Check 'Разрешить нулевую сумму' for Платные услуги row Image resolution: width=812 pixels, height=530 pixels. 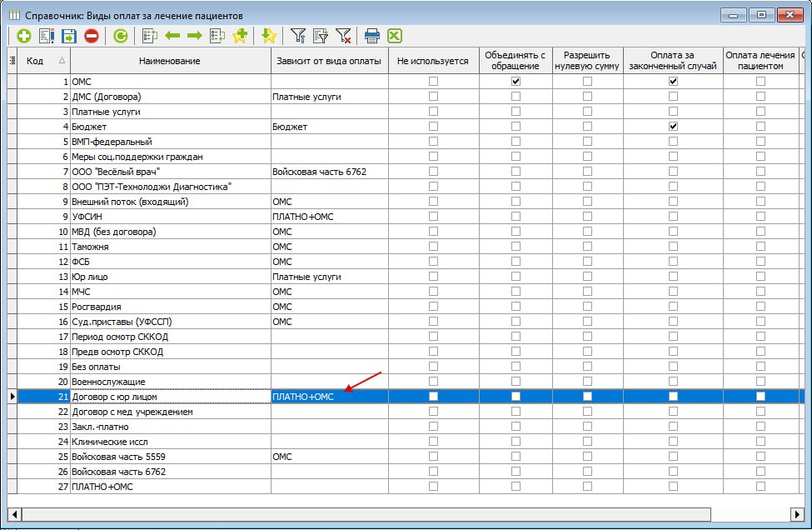(587, 112)
